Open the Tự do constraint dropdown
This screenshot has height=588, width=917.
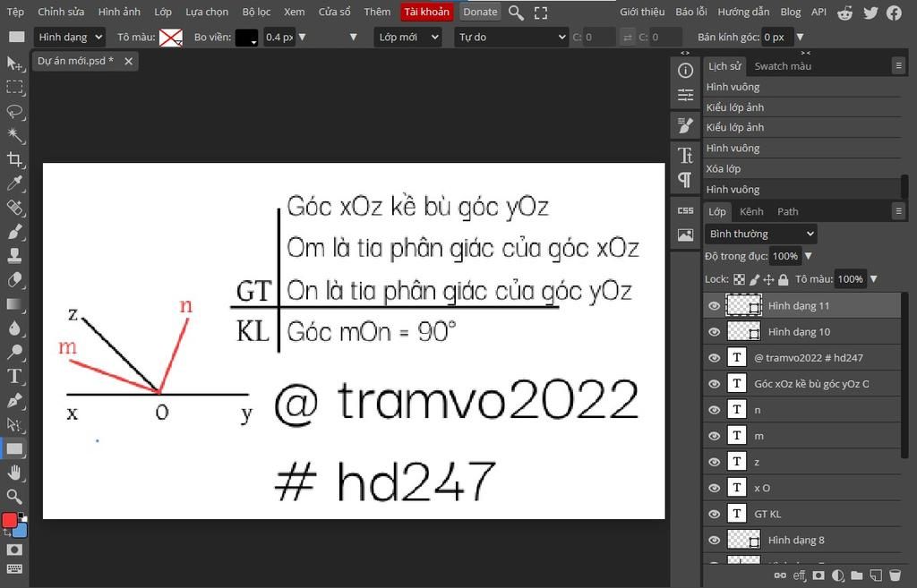511,37
